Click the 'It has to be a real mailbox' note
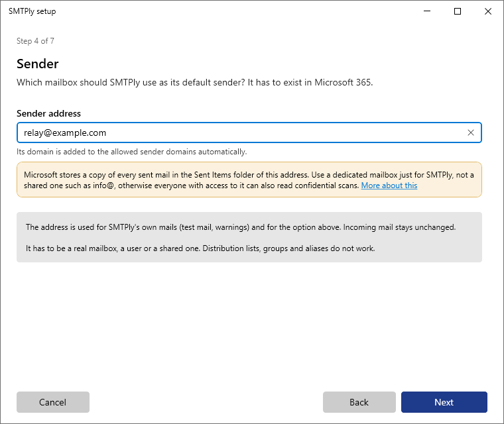The image size is (504, 424). [200, 248]
